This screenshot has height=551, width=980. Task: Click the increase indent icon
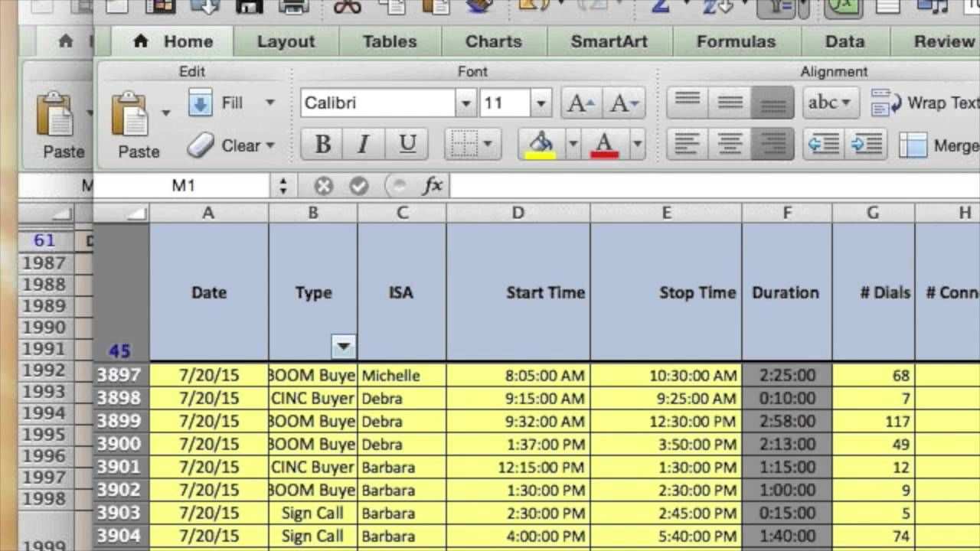coord(867,145)
